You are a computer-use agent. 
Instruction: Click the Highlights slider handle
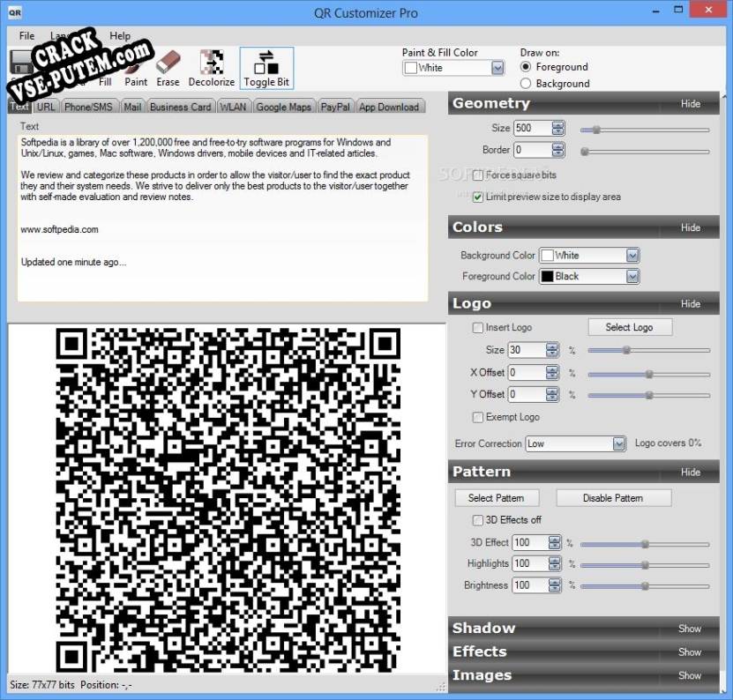click(645, 565)
